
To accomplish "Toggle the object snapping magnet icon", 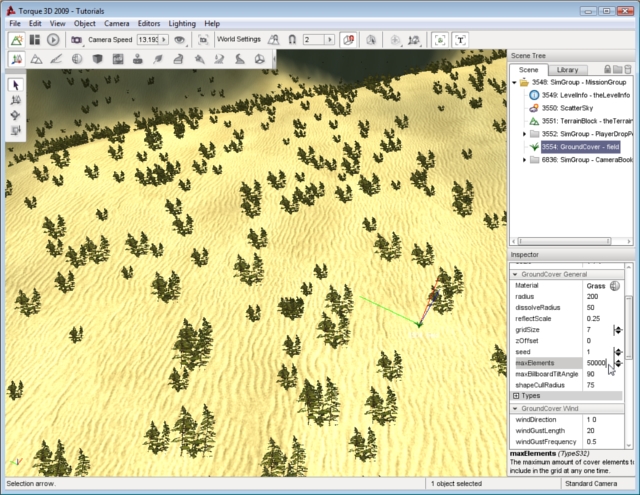I will click(291, 39).
